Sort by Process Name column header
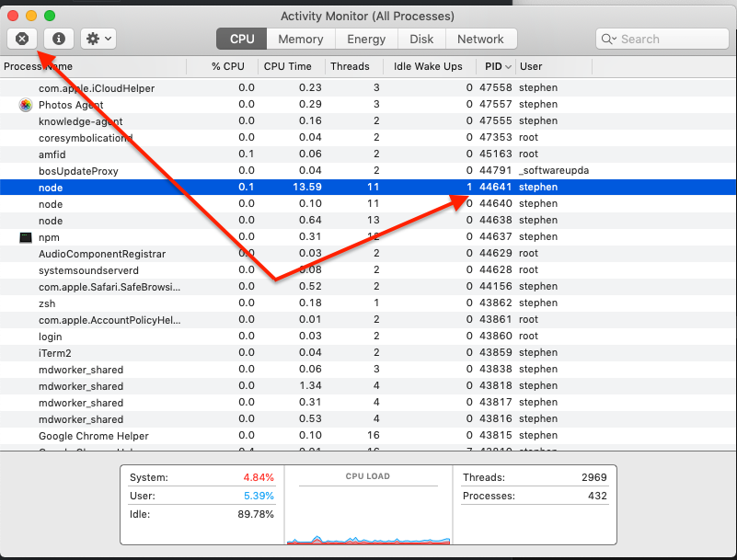Screen dimensions: 737x560 pyautogui.click(x=93, y=66)
